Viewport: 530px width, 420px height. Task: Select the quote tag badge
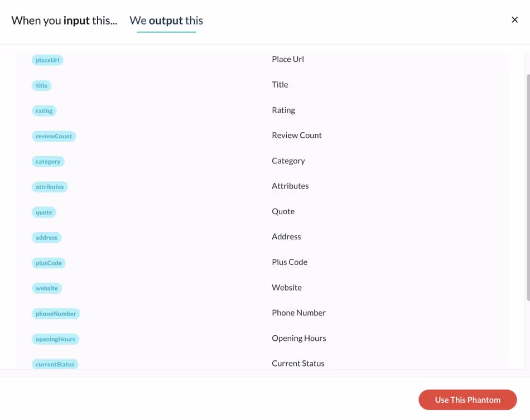click(44, 212)
